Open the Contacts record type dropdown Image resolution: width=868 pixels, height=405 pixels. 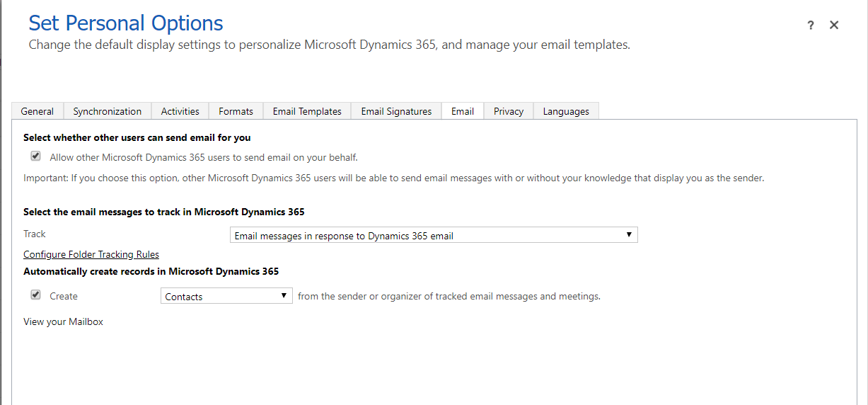226,296
